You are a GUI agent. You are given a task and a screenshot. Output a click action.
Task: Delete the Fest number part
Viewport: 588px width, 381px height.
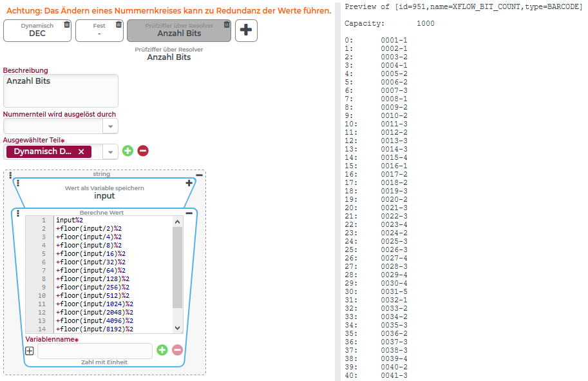[x=119, y=24]
